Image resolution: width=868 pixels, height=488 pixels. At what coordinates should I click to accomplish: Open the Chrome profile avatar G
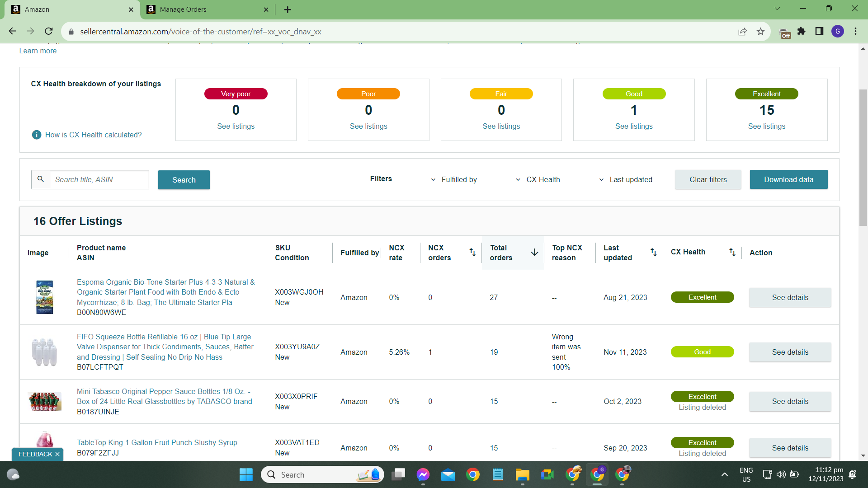pos(838,31)
